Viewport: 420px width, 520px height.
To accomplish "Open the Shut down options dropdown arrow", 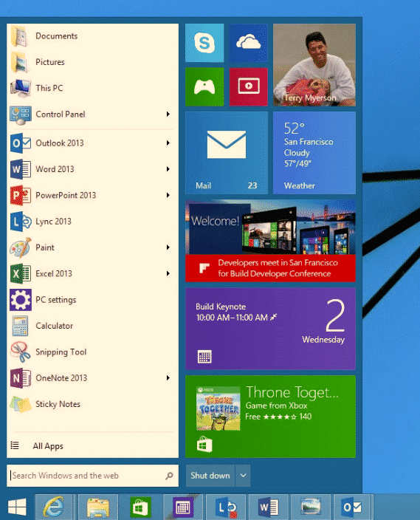I will click(243, 476).
